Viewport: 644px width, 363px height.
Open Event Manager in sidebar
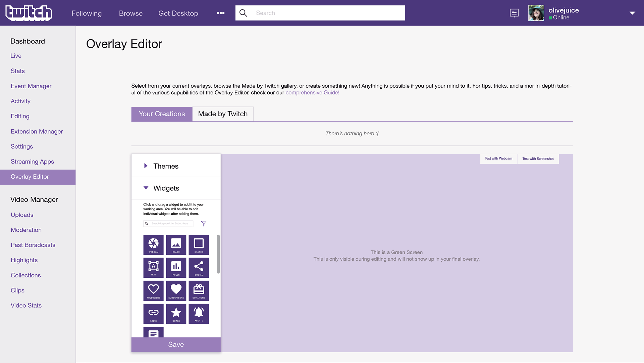(31, 86)
